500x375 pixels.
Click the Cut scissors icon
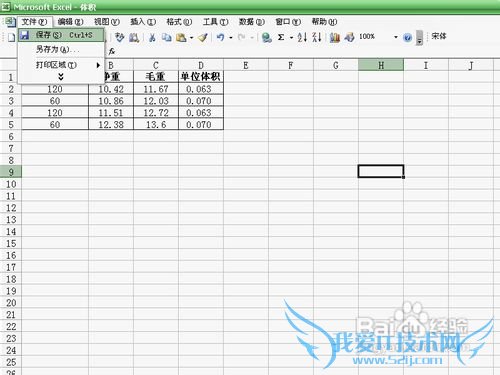click(x=152, y=37)
